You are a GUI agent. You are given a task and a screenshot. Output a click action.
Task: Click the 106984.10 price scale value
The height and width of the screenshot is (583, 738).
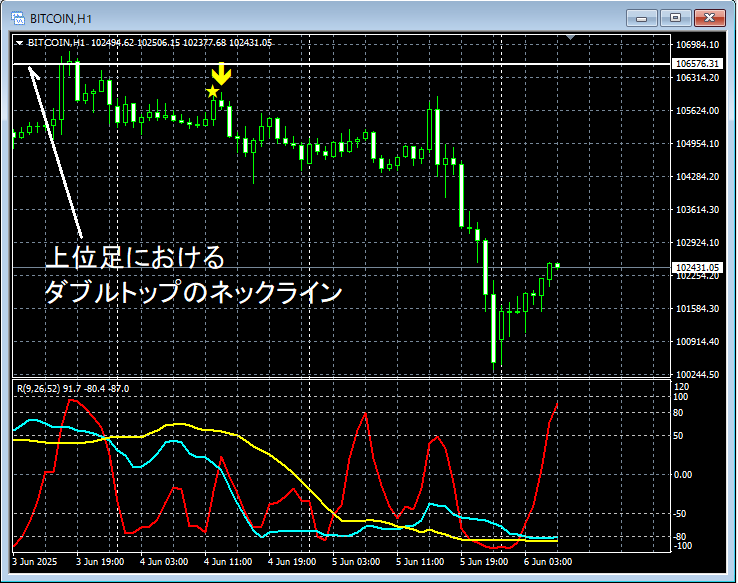coord(697,45)
